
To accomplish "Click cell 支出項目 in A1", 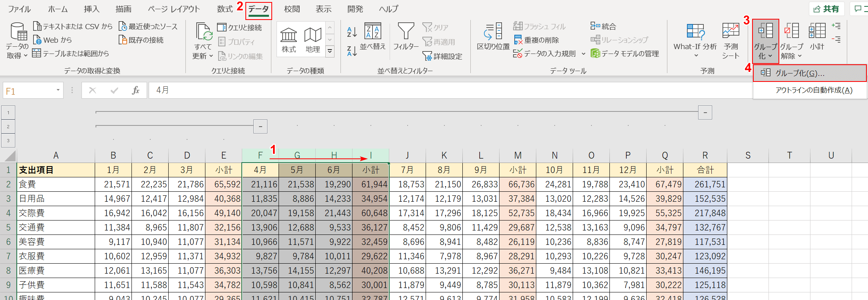I will 56,170.
